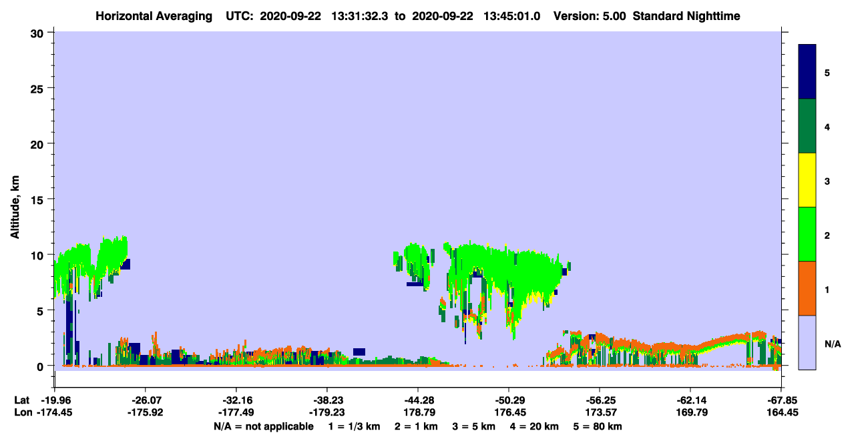The width and height of the screenshot is (868, 445).
Task: Click the altitude tick label '10'
Action: coord(39,255)
